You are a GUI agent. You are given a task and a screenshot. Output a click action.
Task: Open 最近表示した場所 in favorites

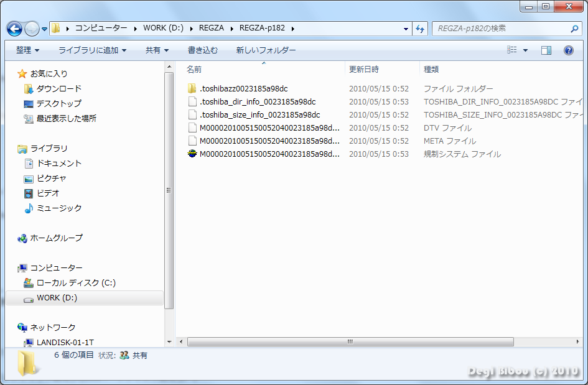click(67, 118)
